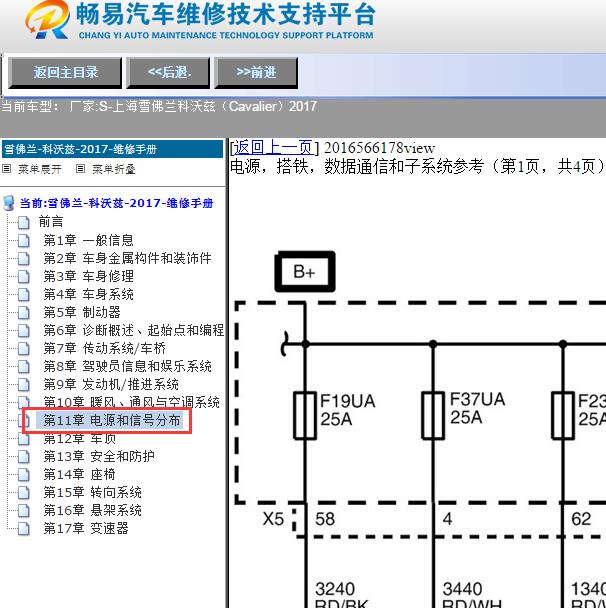Select 第11章 电源和信号分布

[112, 420]
